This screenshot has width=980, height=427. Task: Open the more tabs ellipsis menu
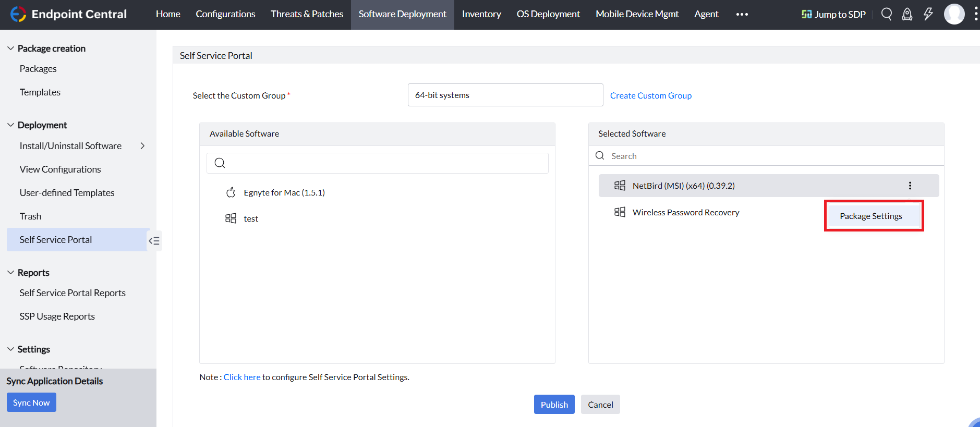742,14
